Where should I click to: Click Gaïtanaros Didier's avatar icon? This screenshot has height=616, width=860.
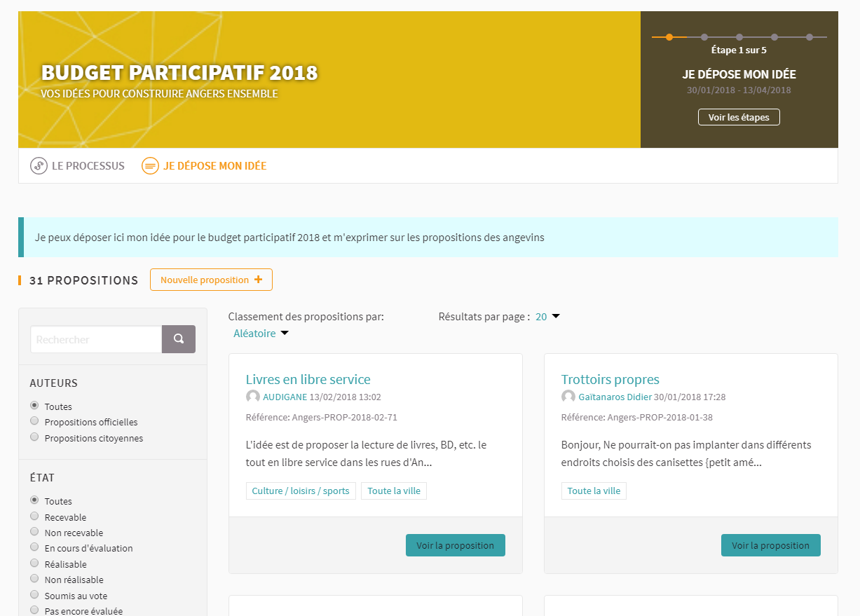568,397
